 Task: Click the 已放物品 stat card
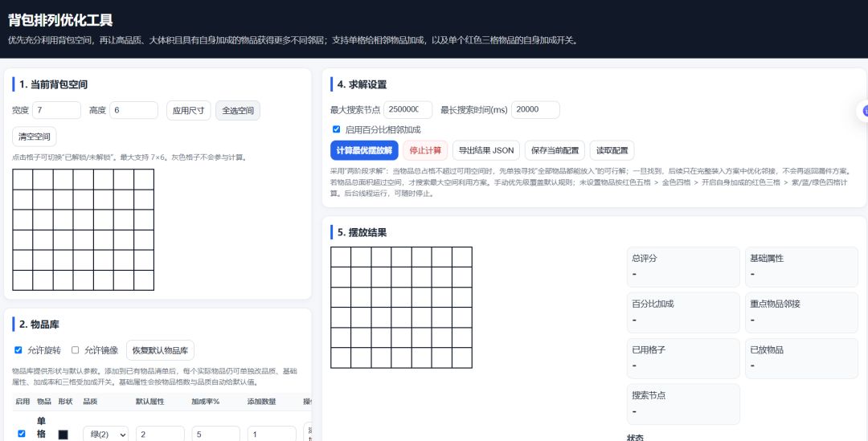(801, 358)
